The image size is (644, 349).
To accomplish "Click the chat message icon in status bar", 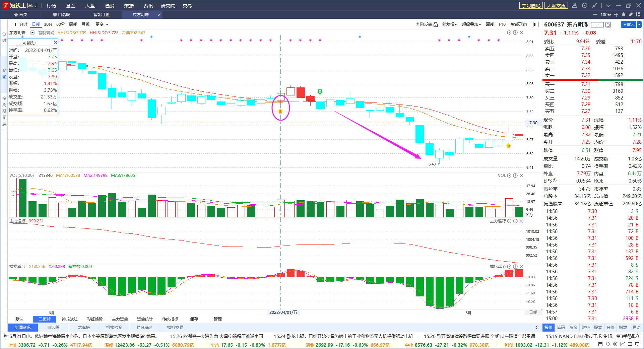I will pyautogui.click(x=630, y=344).
